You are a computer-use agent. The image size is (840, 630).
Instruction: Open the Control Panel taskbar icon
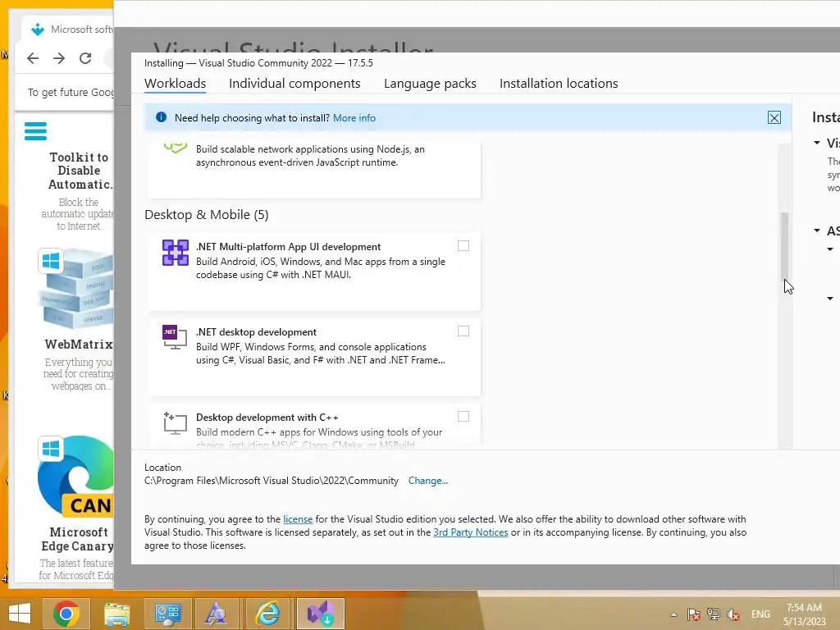(x=167, y=614)
